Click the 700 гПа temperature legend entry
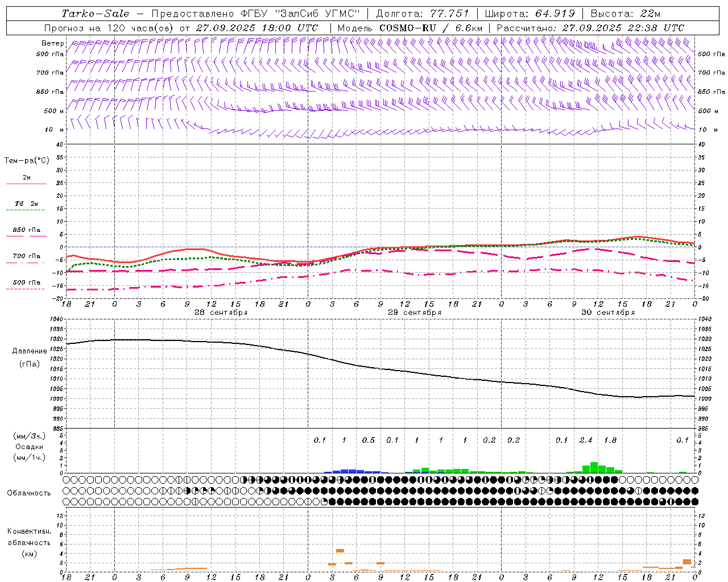 (x=26, y=256)
